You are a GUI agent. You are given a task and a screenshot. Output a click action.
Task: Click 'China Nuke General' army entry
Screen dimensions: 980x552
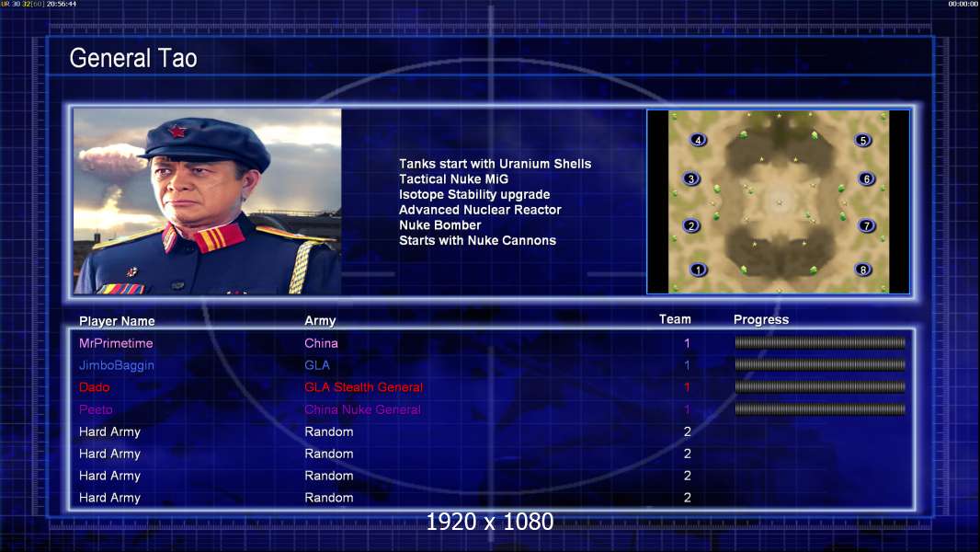(x=362, y=409)
